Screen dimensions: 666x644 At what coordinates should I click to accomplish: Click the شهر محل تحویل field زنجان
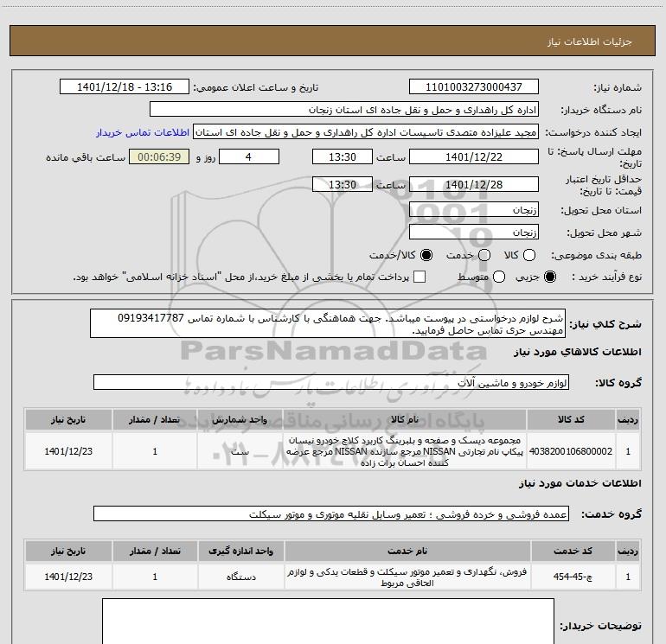pyautogui.click(x=474, y=232)
